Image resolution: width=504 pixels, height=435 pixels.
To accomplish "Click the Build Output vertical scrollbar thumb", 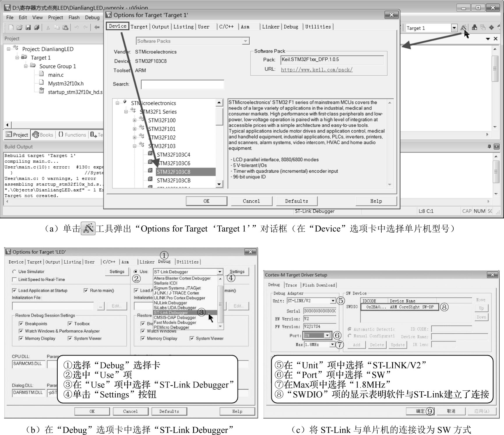I will coord(496,172).
